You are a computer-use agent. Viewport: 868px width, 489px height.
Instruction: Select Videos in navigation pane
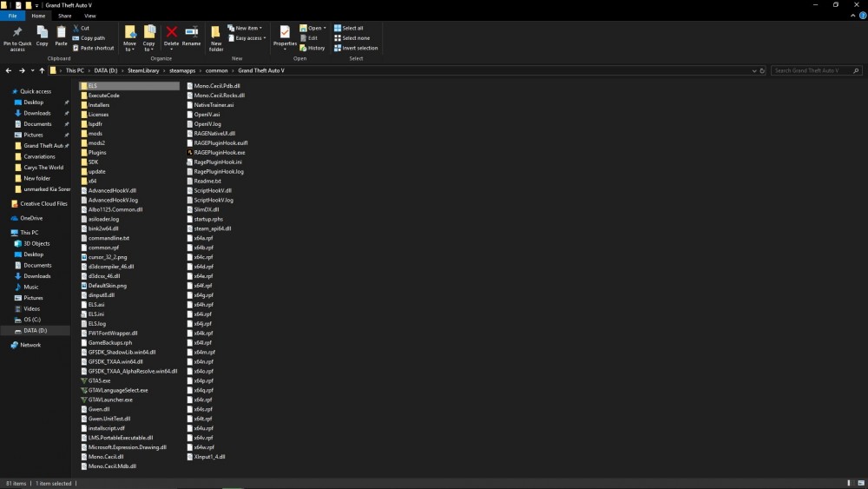tap(27, 308)
